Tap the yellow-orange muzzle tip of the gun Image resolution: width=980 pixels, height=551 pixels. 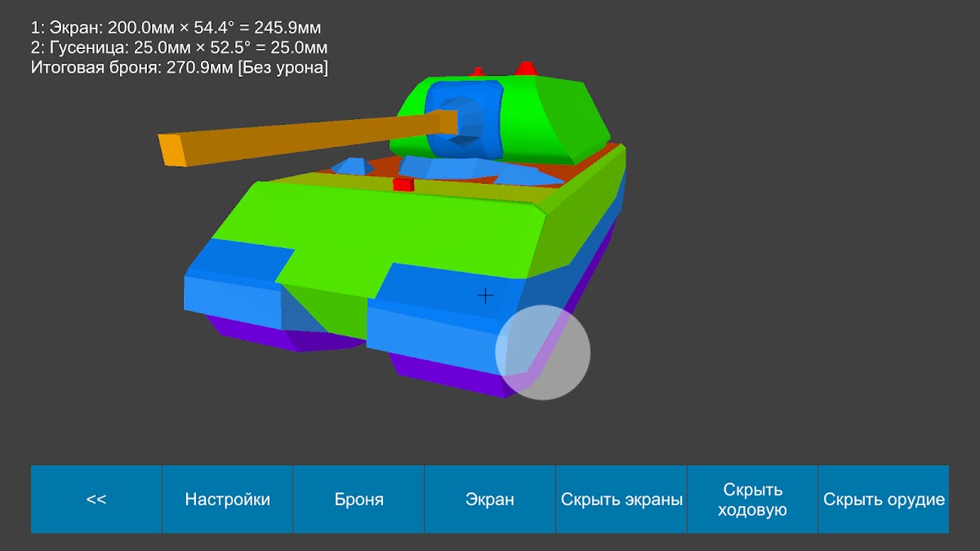[171, 151]
